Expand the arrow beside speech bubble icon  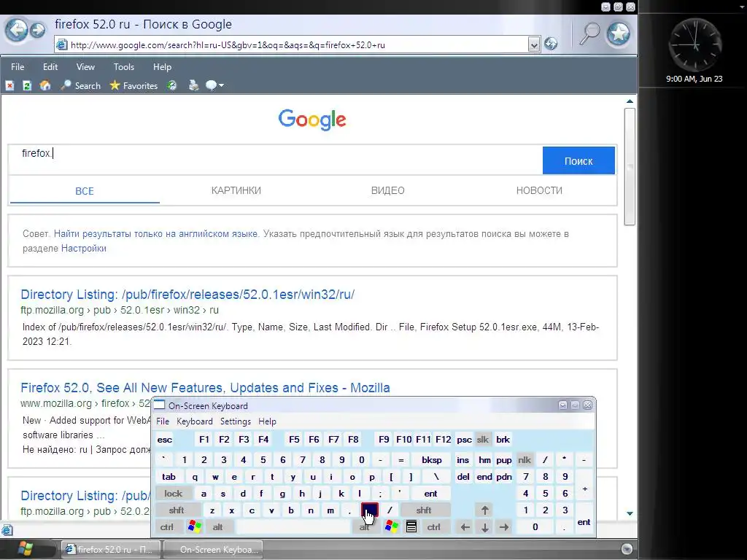[221, 86]
